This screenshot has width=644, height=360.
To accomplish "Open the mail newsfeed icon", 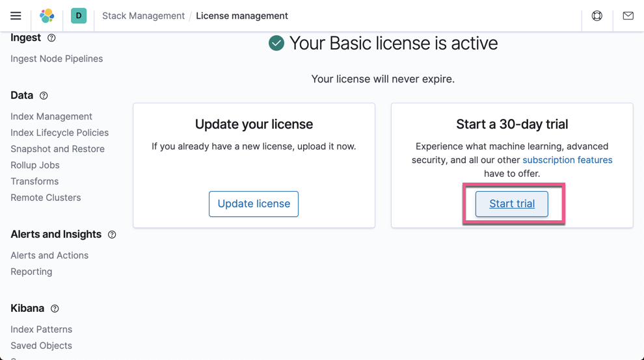I will (628, 16).
